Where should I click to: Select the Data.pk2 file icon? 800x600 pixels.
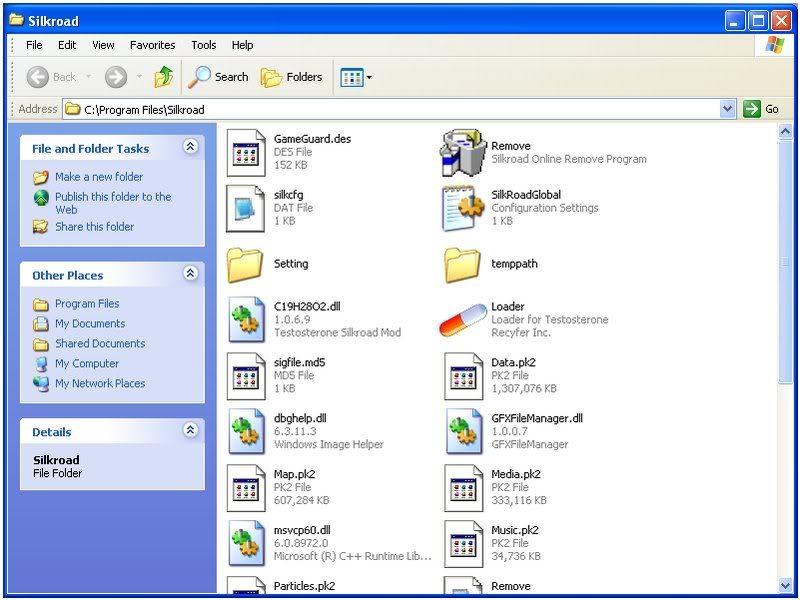(463, 376)
